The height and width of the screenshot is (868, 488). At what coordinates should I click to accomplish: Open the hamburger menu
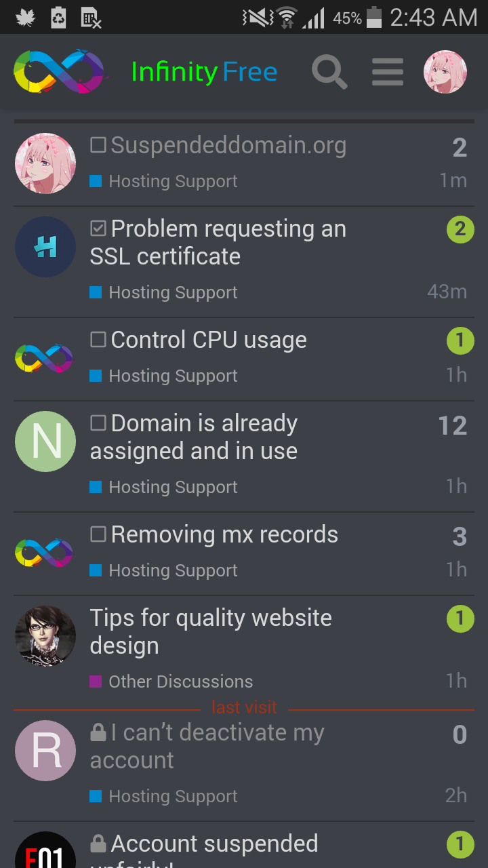click(388, 72)
